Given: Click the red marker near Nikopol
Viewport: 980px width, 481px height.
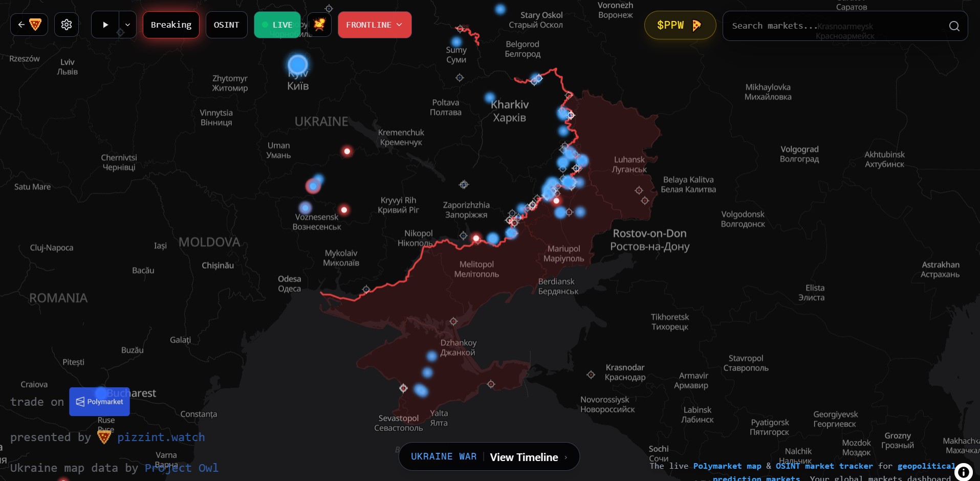Looking at the screenshot, I should pyautogui.click(x=476, y=238).
